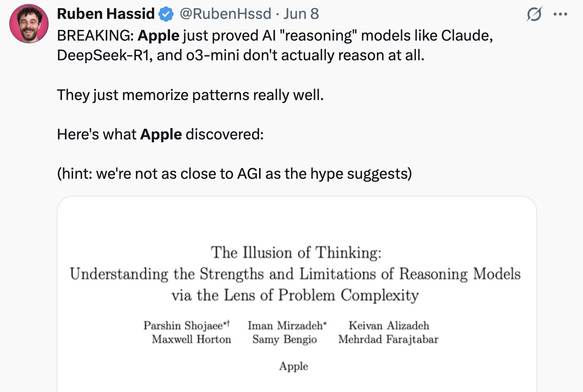Click "They just memorize patterns really well" line
583x392 pixels.
click(190, 95)
